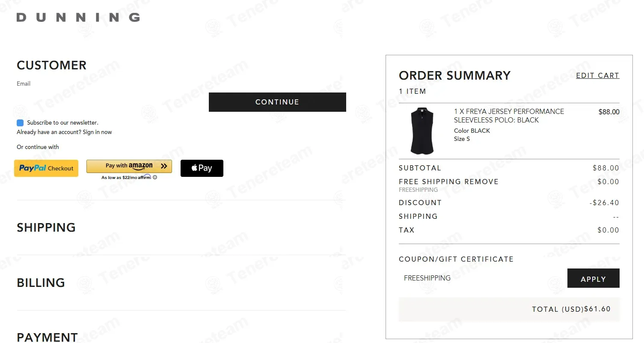Choose Pay with Amazon

coord(129,166)
